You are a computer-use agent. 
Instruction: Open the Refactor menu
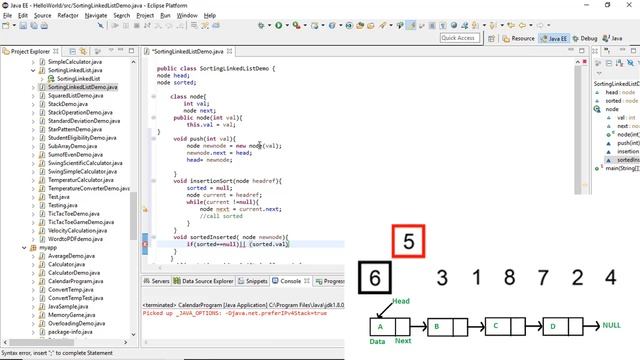click(68, 16)
